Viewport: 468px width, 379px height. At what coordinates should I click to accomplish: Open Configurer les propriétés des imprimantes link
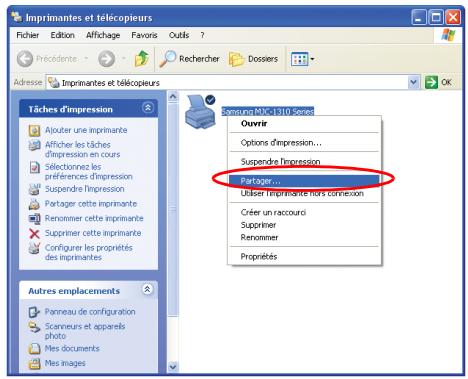pyautogui.click(x=89, y=253)
